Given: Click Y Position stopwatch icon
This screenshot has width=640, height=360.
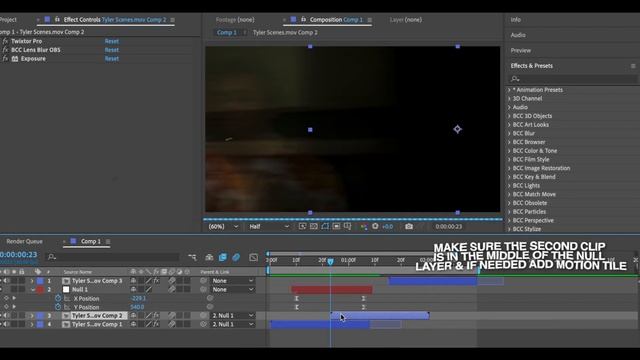Looking at the screenshot, I should 58,307.
